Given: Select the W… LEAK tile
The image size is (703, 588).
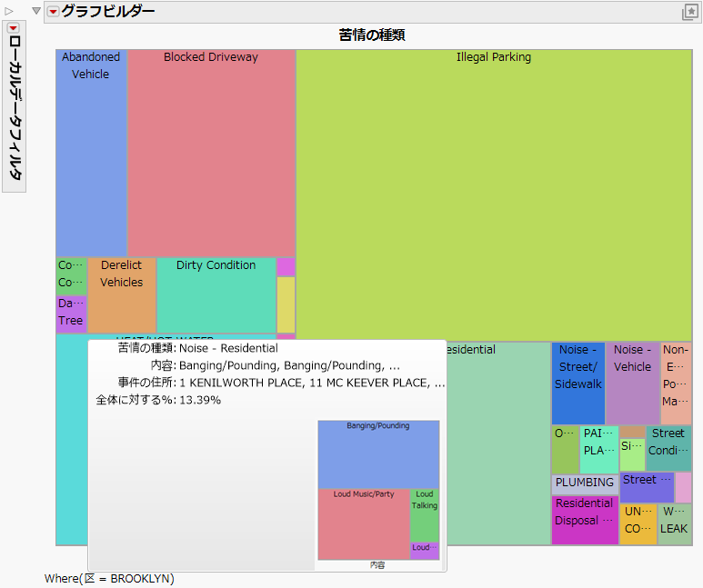Looking at the screenshot, I should tap(674, 524).
